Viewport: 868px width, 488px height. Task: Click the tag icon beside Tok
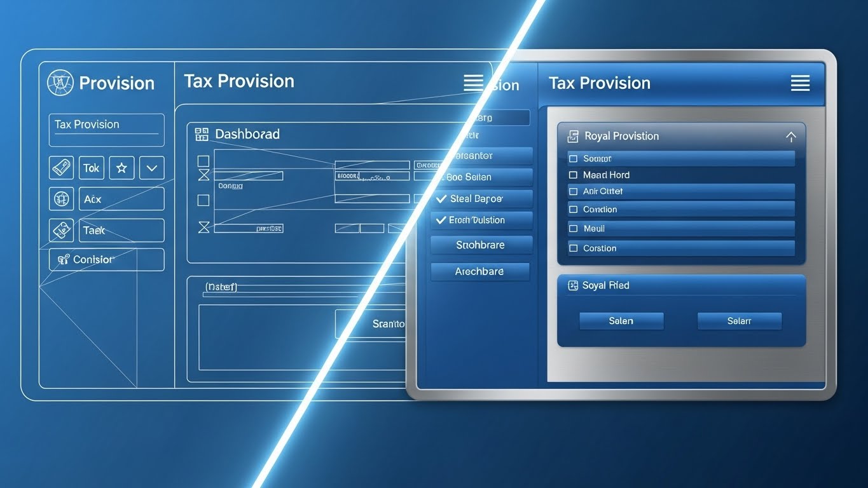62,168
